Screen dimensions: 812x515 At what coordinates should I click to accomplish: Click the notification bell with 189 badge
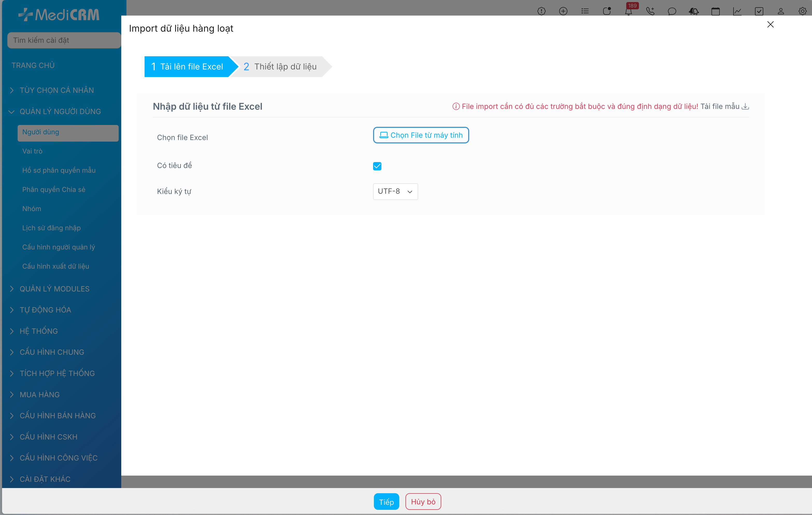[629, 11]
